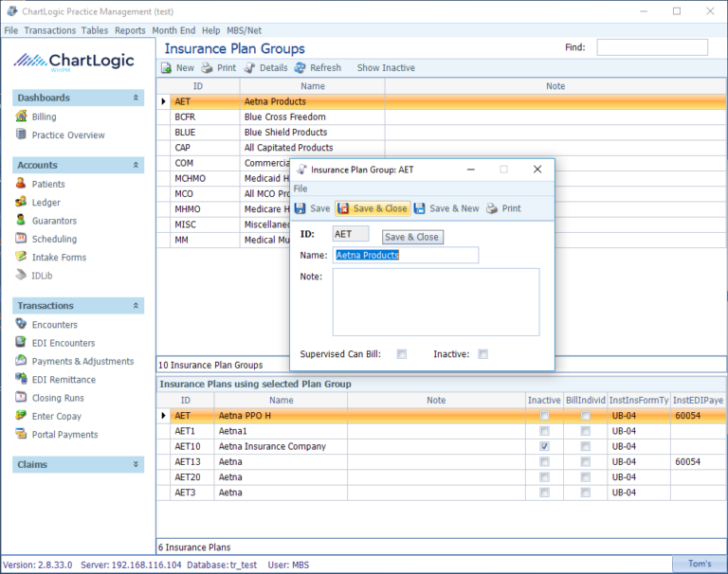Open the Intake Forms icon
The width and height of the screenshot is (728, 574).
pos(21,256)
